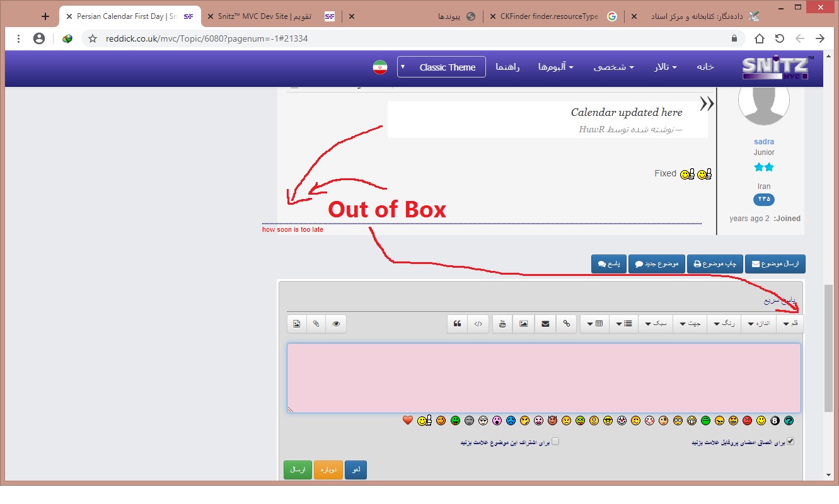Insert an email link using the envelope icon
839x504 pixels.
(x=545, y=324)
